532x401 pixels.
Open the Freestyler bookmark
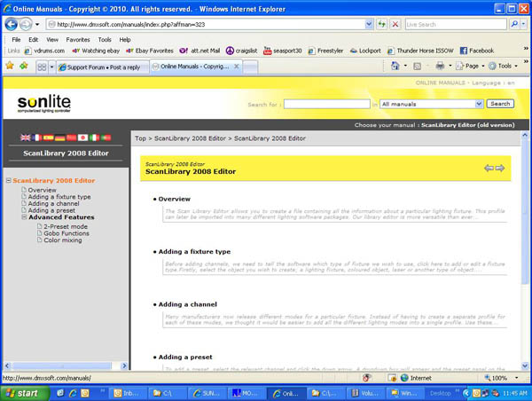point(325,51)
